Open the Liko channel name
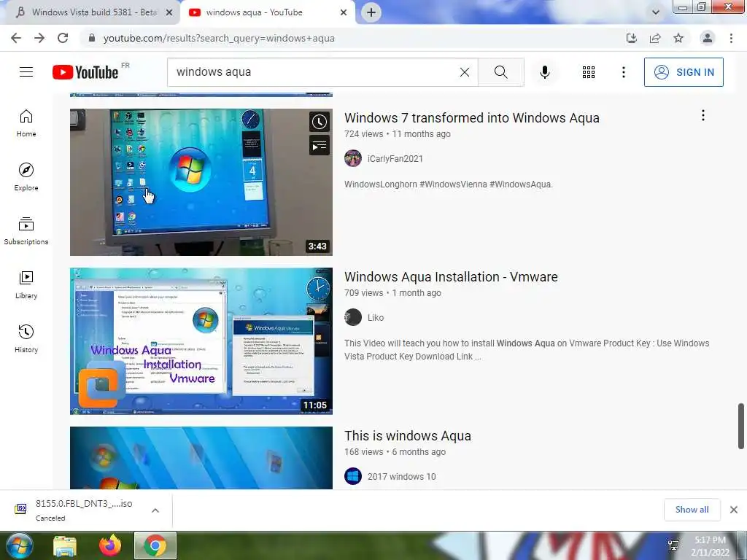Viewport: 747px width, 560px height. tap(376, 317)
